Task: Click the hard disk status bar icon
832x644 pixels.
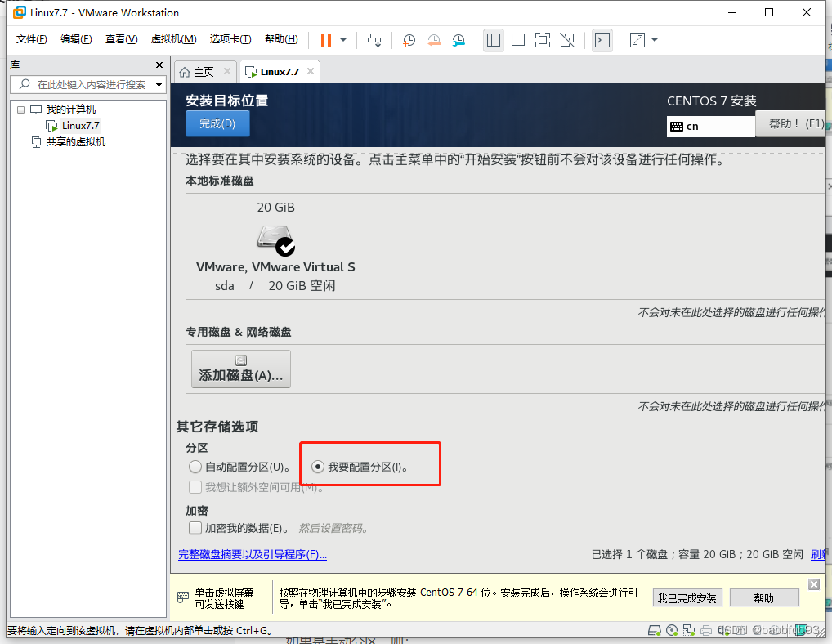Action: [x=655, y=630]
